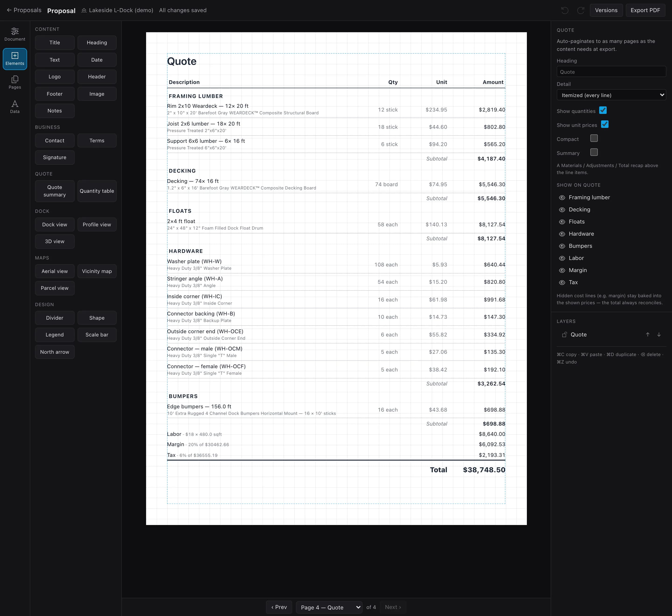The image size is (672, 616).
Task: Select the Elements sidebar tab
Action: click(x=15, y=59)
